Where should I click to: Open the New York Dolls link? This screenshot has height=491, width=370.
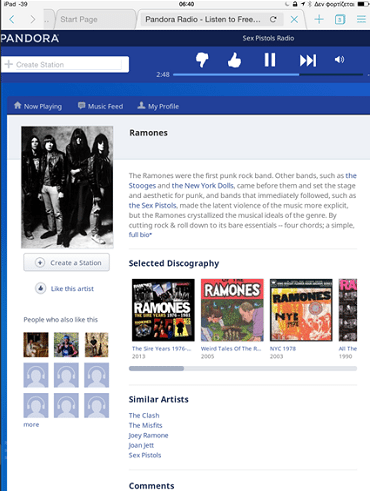(x=203, y=186)
